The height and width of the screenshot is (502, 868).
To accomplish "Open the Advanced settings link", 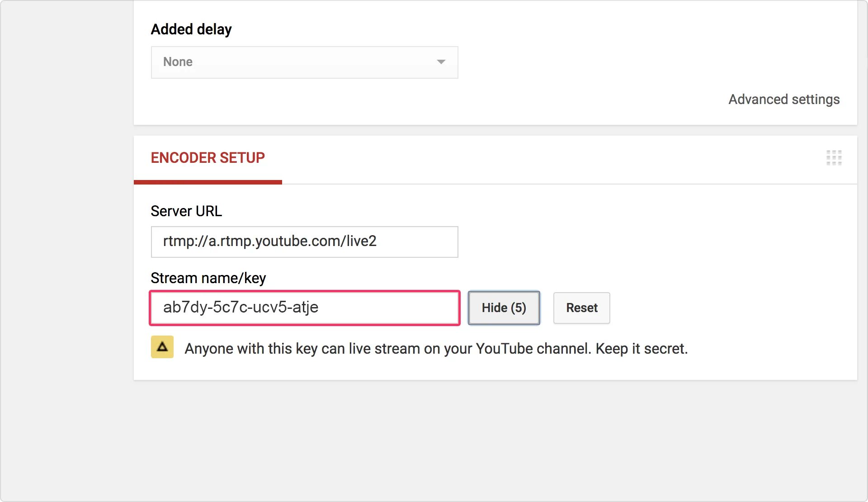I will point(783,99).
